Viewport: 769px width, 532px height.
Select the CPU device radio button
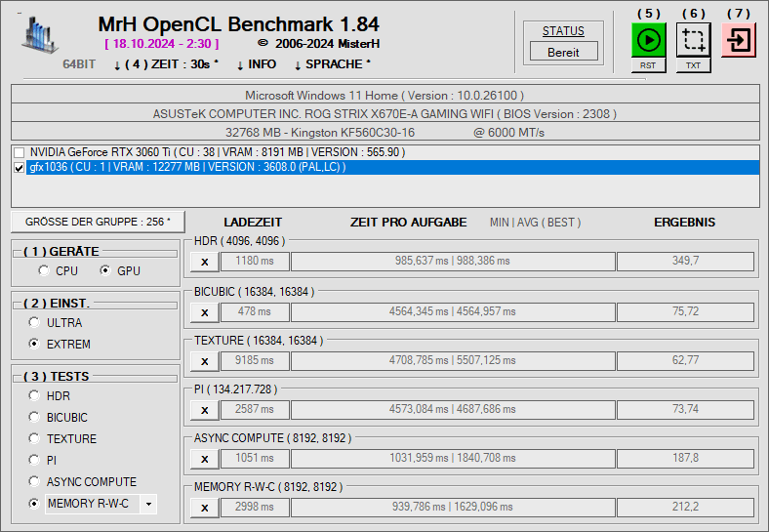pyautogui.click(x=44, y=270)
